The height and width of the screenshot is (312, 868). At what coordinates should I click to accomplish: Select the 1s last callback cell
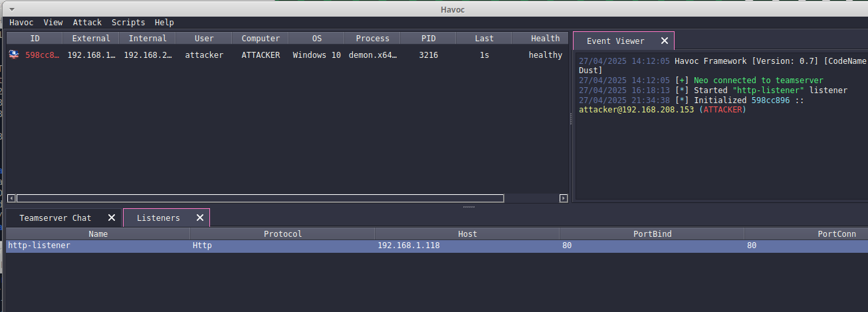click(x=484, y=55)
